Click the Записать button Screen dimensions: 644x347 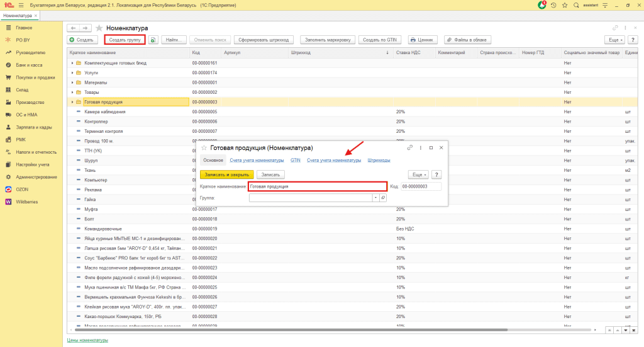pyautogui.click(x=270, y=174)
